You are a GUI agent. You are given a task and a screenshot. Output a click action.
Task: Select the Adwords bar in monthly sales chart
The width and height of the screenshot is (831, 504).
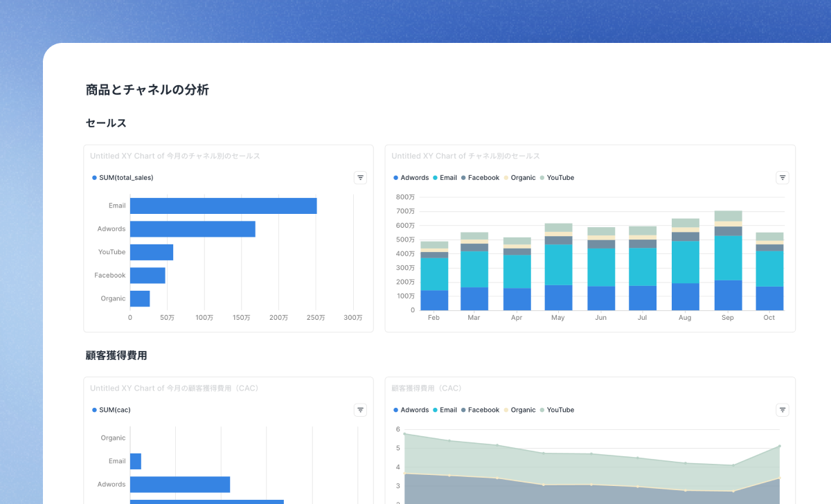click(x=193, y=229)
